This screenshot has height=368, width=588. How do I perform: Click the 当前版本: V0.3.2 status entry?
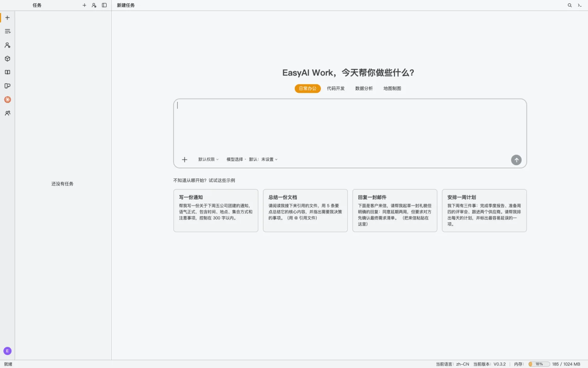point(490,364)
